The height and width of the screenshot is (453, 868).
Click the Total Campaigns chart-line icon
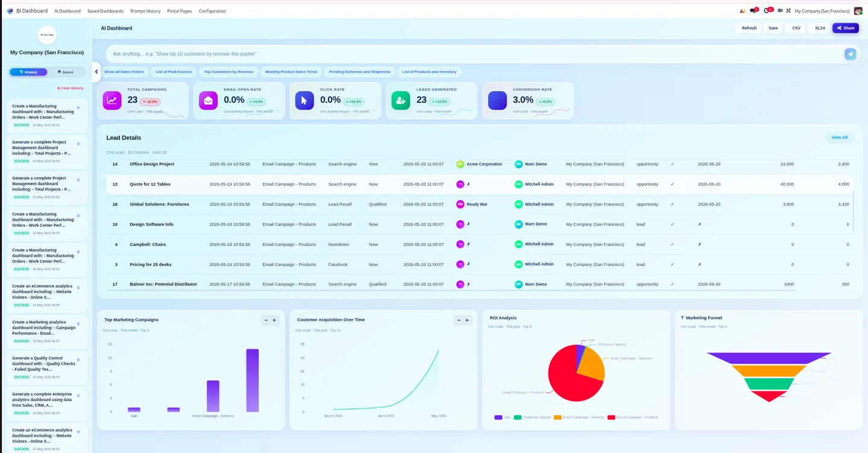click(x=112, y=101)
